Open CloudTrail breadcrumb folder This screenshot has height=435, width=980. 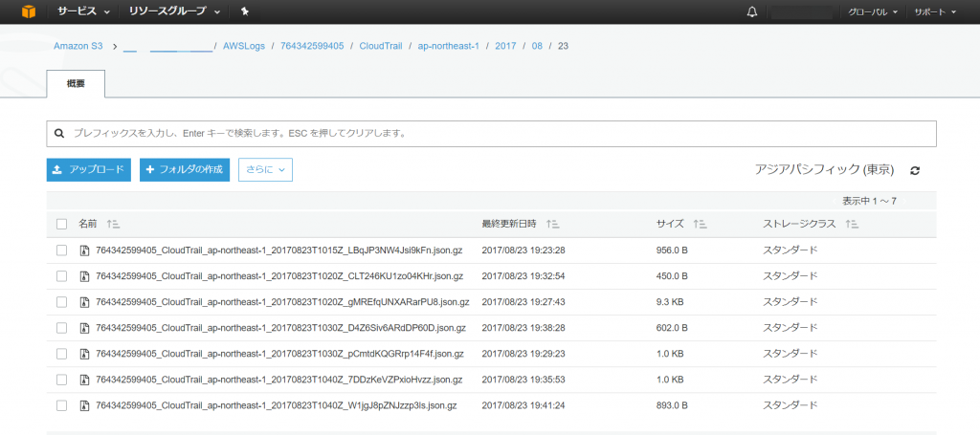(x=381, y=46)
